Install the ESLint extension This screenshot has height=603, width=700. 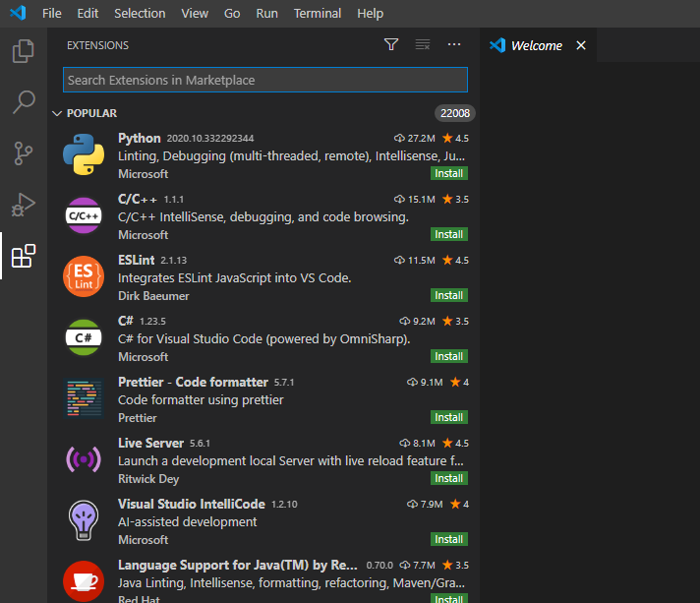click(x=449, y=296)
